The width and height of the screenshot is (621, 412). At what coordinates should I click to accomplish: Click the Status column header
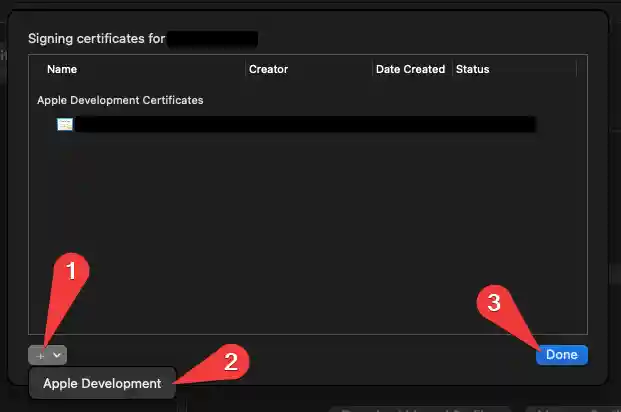click(472, 69)
